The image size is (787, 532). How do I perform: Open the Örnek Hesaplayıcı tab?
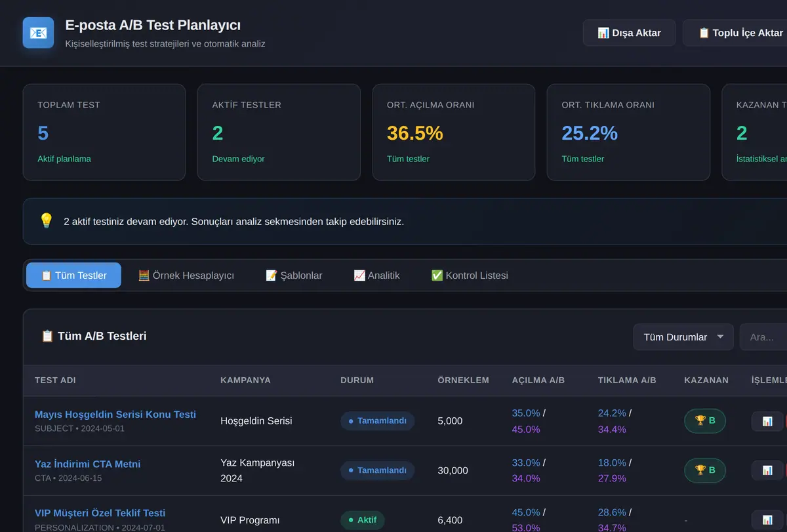click(x=186, y=276)
